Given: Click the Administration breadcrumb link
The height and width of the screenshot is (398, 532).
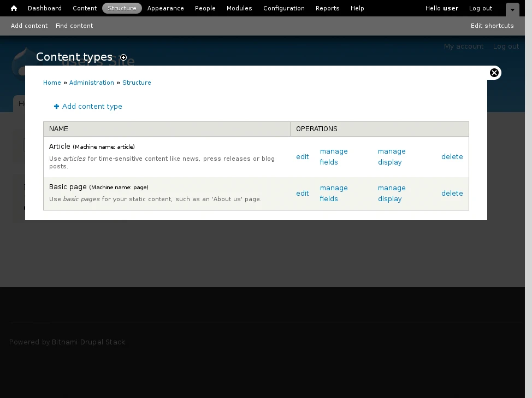Looking at the screenshot, I should [x=91, y=83].
